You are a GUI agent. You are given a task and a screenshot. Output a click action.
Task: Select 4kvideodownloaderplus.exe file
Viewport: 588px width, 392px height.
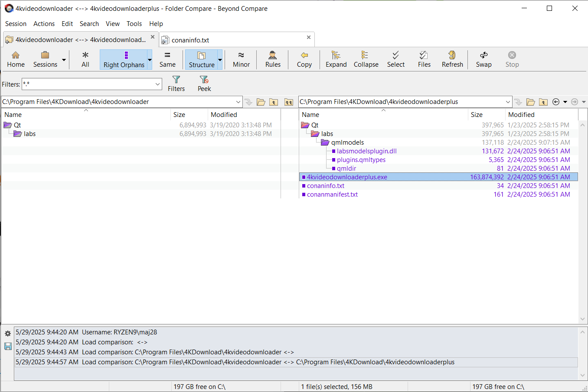pos(347,177)
